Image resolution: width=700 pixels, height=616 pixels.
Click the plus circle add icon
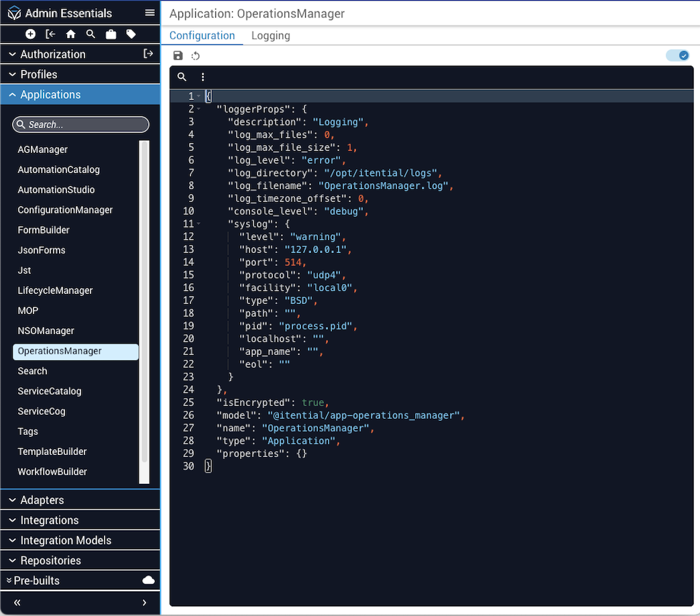tap(30, 34)
